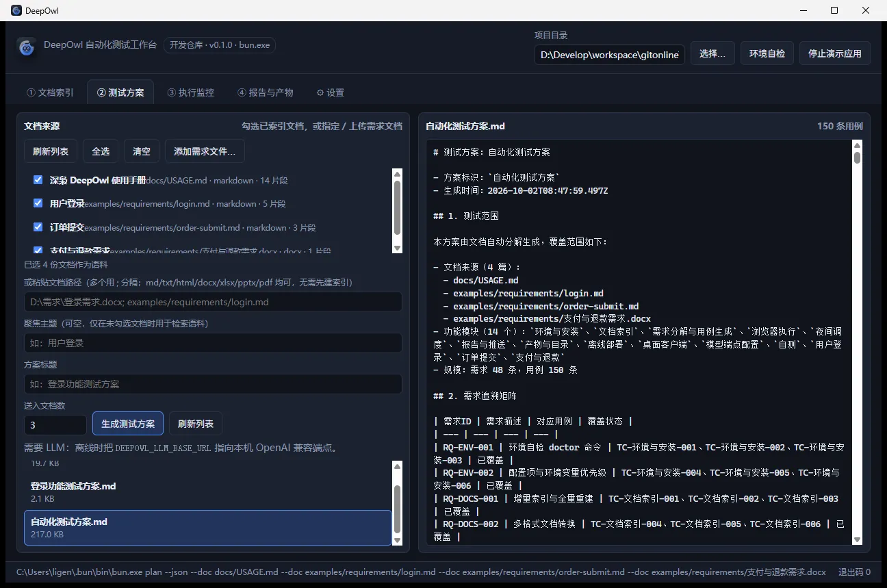Click 生成测试方案 button
Viewport: 887px width, 588px height.
click(x=128, y=424)
